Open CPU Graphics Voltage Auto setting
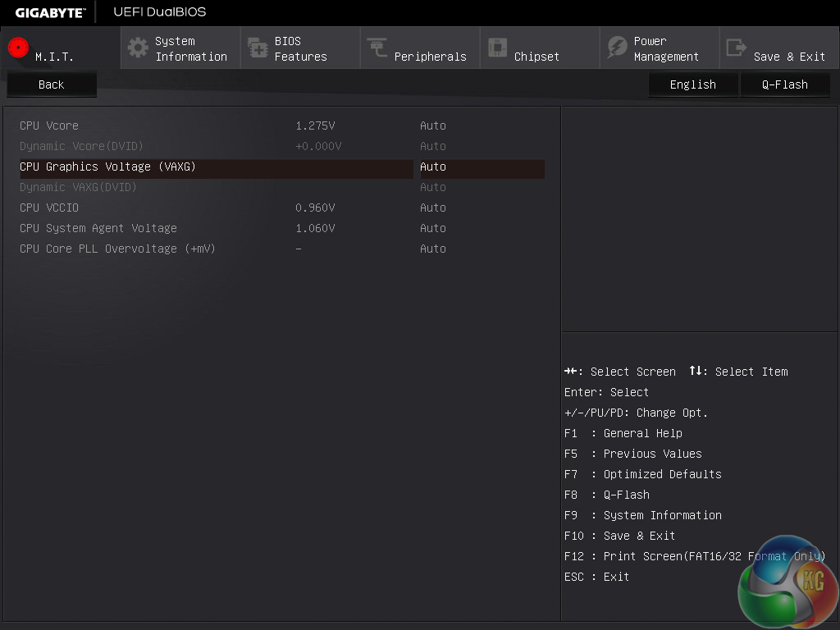Image resolution: width=840 pixels, height=630 pixels. [433, 167]
